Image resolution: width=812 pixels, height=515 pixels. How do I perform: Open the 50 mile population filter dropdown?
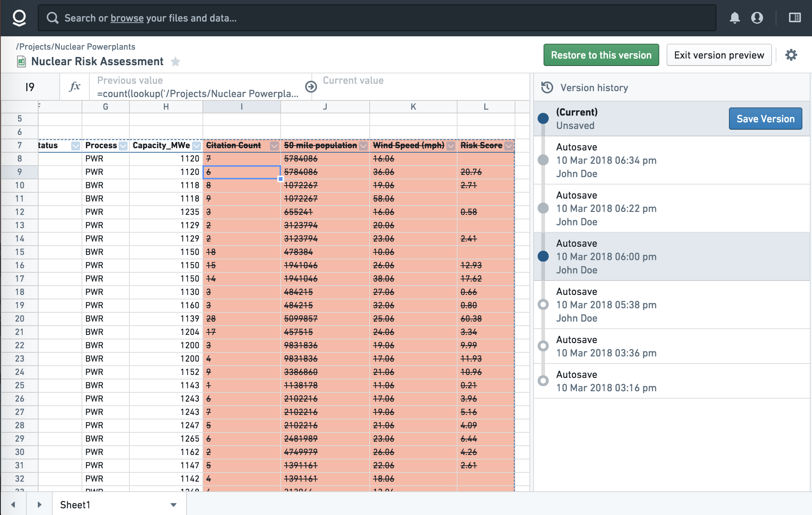coord(363,146)
